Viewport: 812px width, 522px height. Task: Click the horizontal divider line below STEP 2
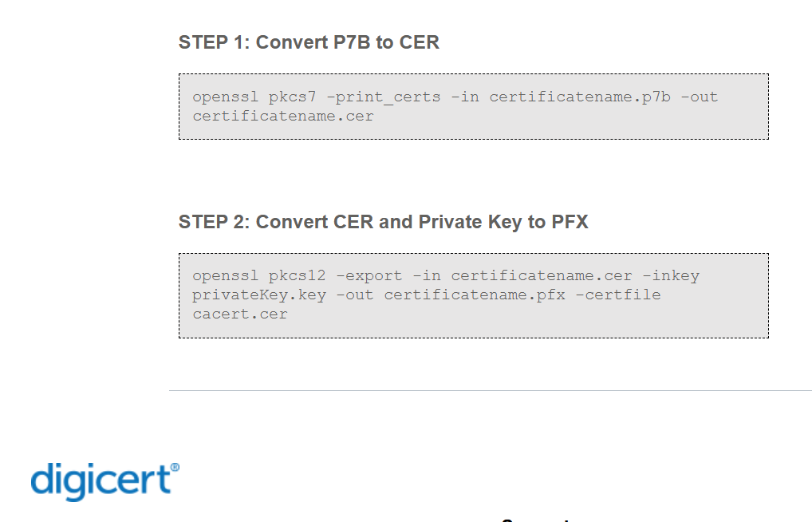pyautogui.click(x=490, y=391)
